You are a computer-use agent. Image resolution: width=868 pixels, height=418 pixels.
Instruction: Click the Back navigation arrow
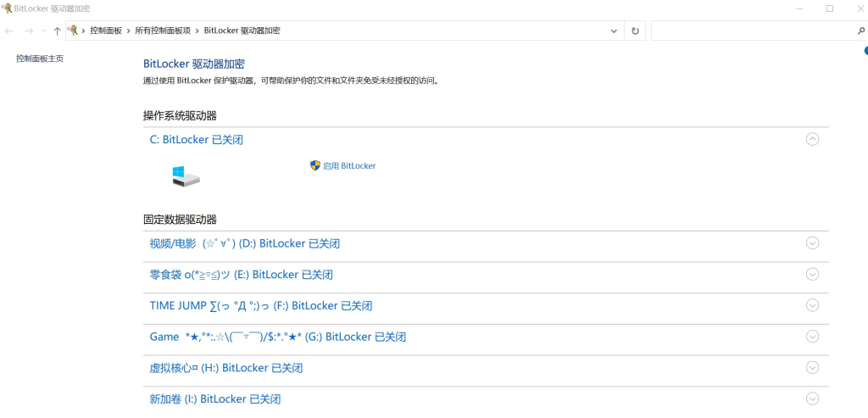tap(8, 31)
